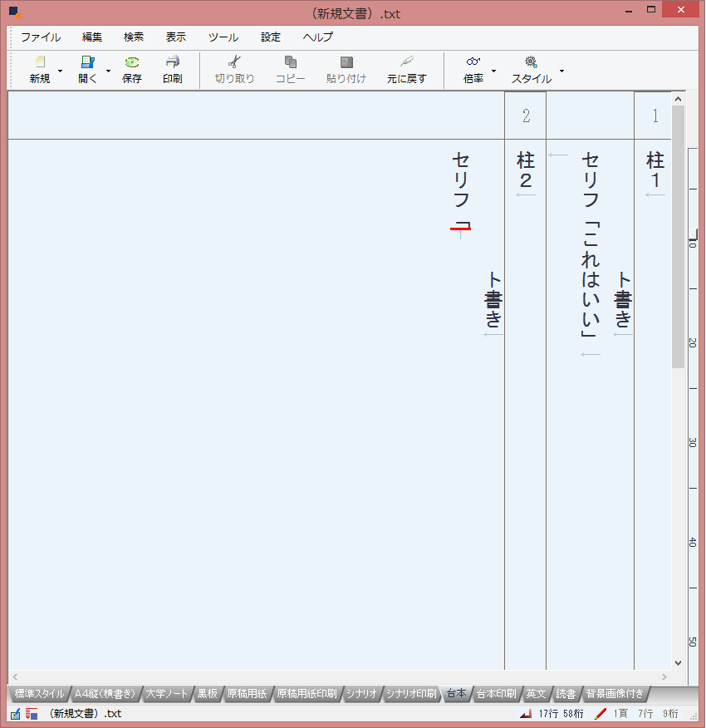
Task: Click the vertical scrollbar thumb
Action: pos(678,237)
